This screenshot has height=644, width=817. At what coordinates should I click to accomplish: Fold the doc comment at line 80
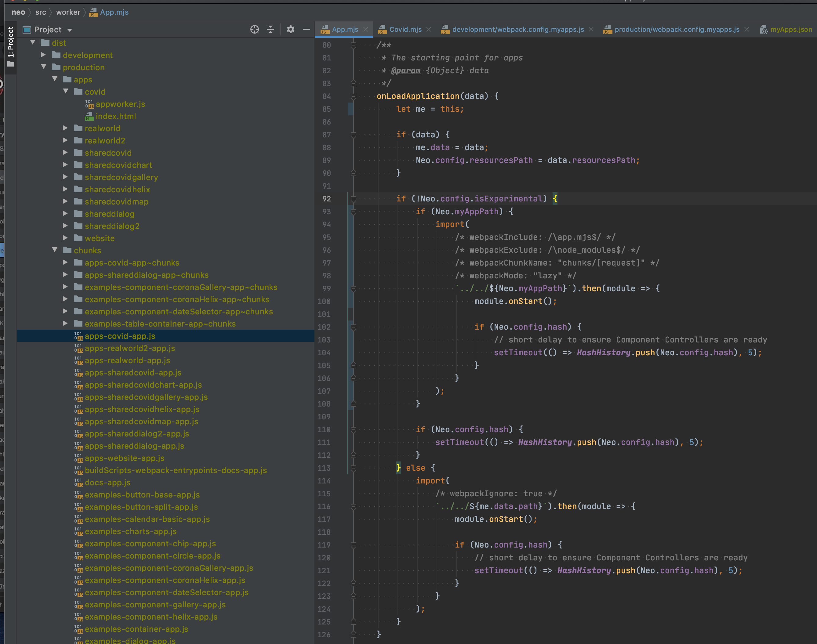coord(354,45)
